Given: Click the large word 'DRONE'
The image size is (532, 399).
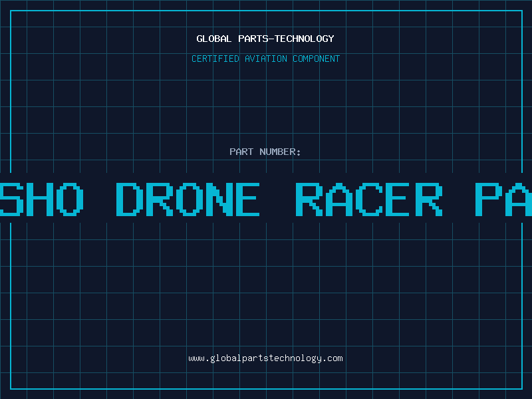Looking at the screenshot, I should (188, 199).
